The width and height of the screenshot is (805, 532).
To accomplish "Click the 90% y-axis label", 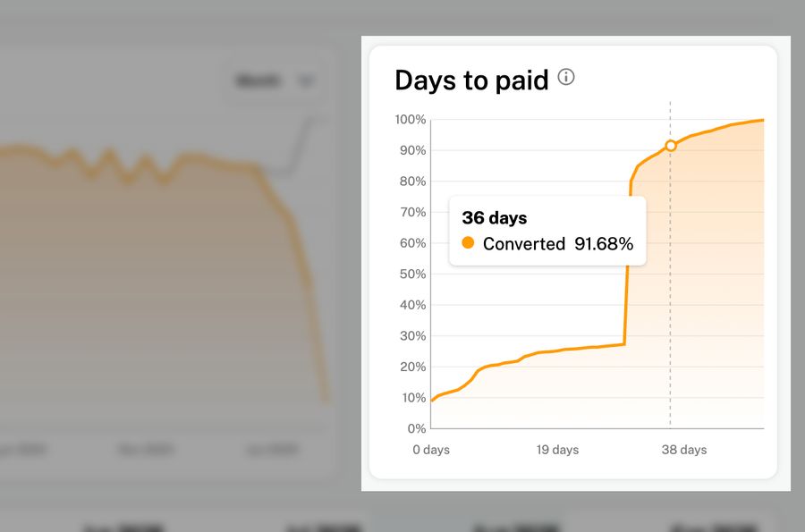I will (412, 150).
